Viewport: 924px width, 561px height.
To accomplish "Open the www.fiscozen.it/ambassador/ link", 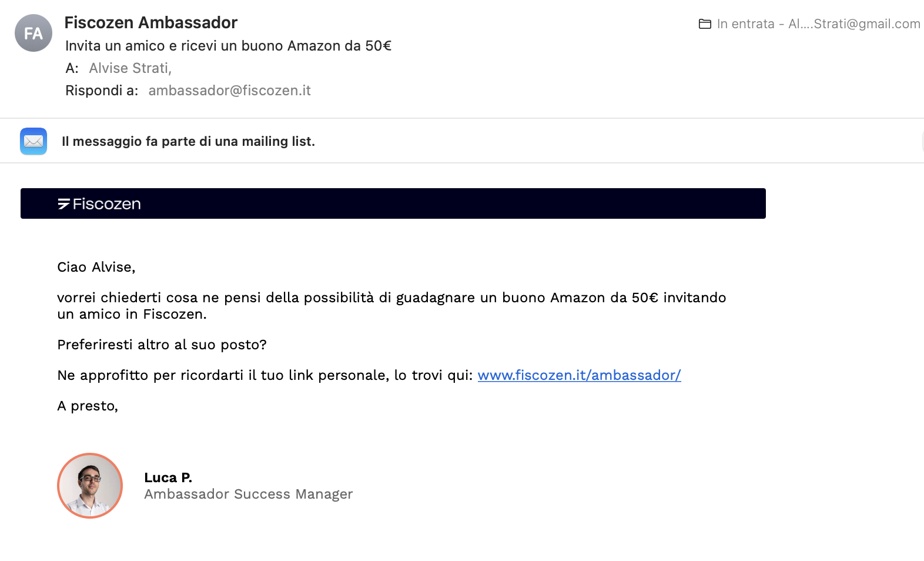I will 579,375.
